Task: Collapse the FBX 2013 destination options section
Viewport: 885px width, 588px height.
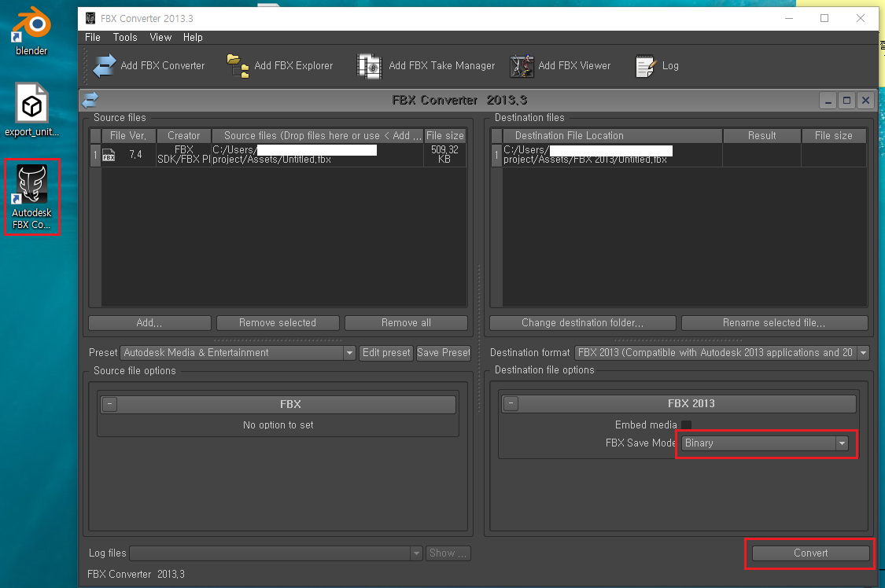Action: pos(511,403)
